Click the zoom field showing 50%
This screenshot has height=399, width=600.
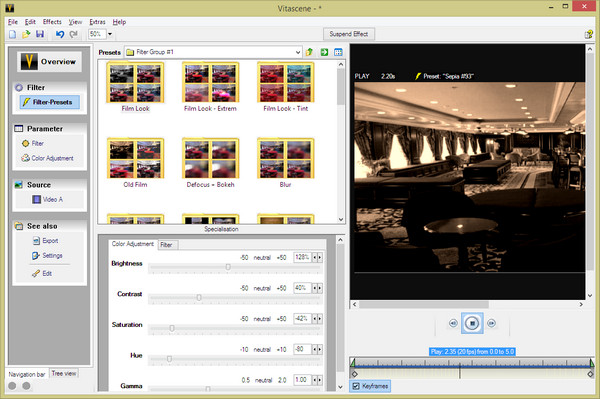click(x=97, y=34)
